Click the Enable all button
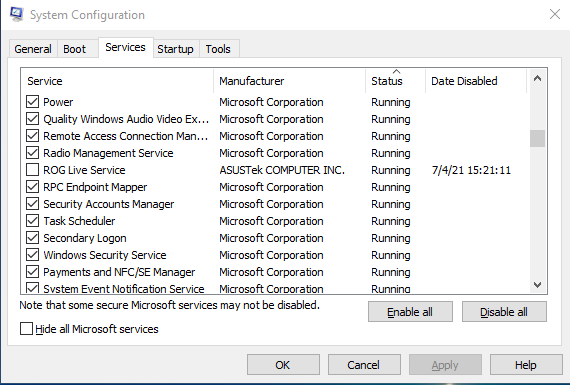This screenshot has height=385, width=570. (410, 312)
